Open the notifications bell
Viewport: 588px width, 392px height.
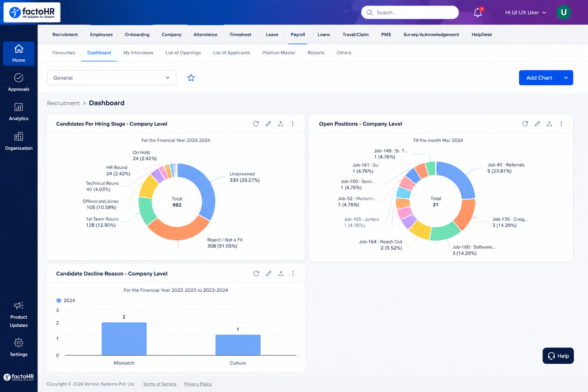click(478, 12)
